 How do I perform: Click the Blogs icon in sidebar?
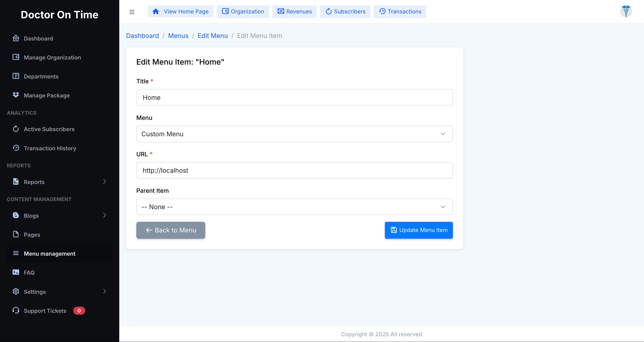point(16,215)
